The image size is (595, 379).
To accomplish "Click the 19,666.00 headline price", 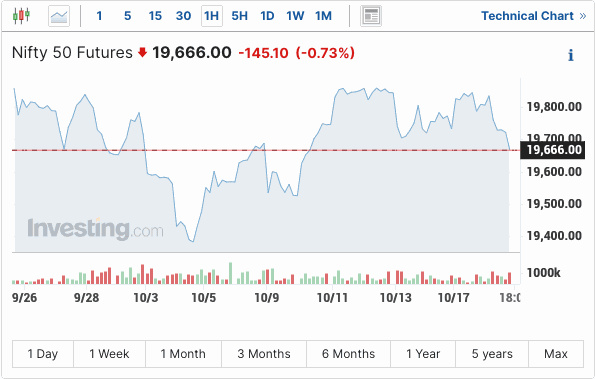I will (192, 53).
